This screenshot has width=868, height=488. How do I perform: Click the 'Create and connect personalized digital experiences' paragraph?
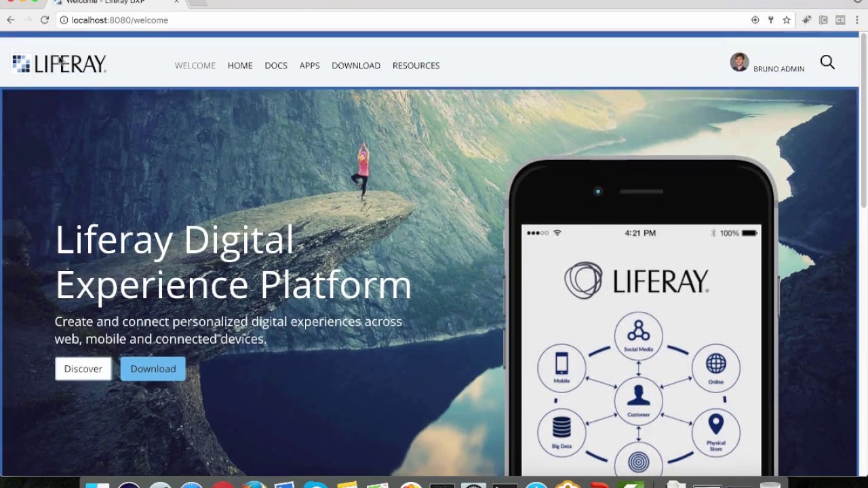[x=229, y=330]
